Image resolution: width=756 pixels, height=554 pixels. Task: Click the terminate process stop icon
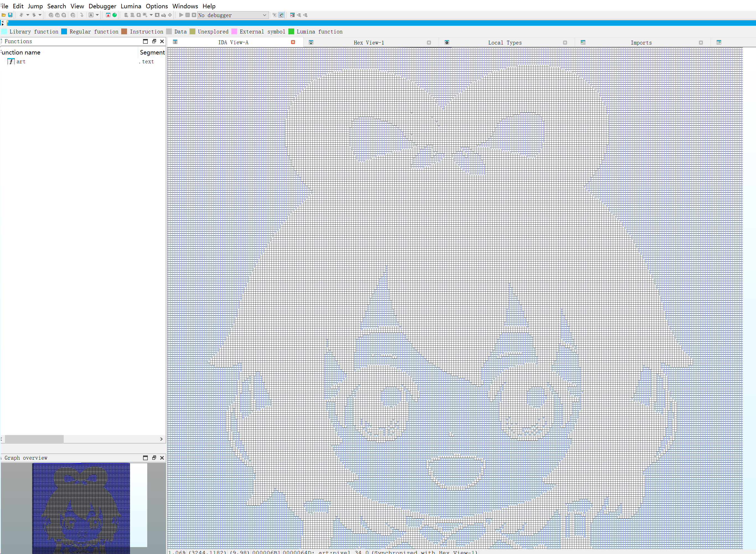(194, 15)
